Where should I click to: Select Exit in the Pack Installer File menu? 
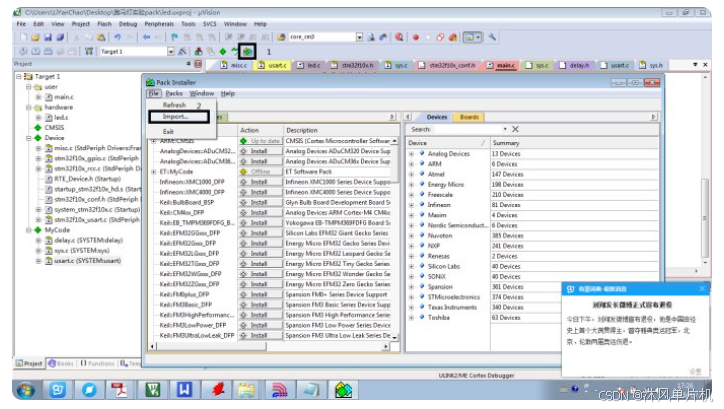pos(168,132)
